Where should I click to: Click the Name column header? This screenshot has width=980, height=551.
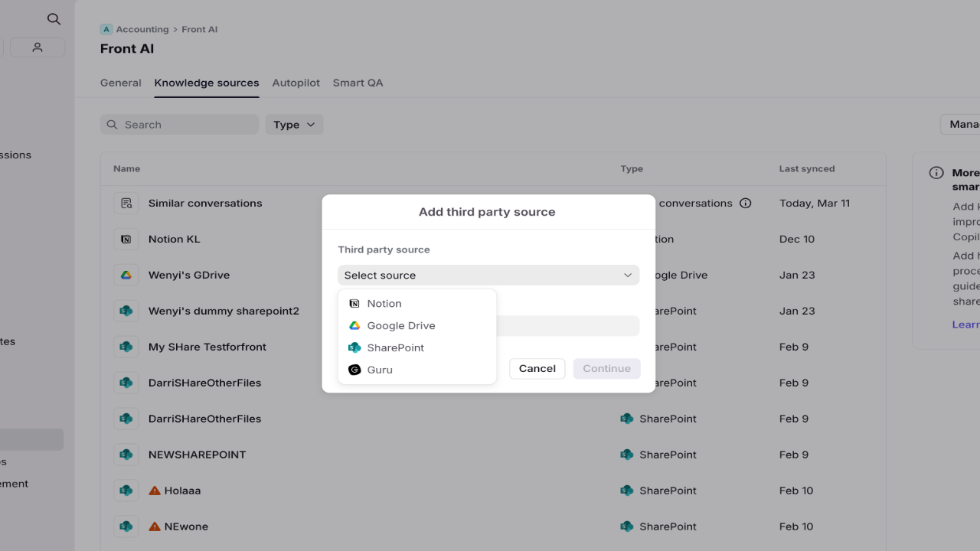(x=127, y=168)
